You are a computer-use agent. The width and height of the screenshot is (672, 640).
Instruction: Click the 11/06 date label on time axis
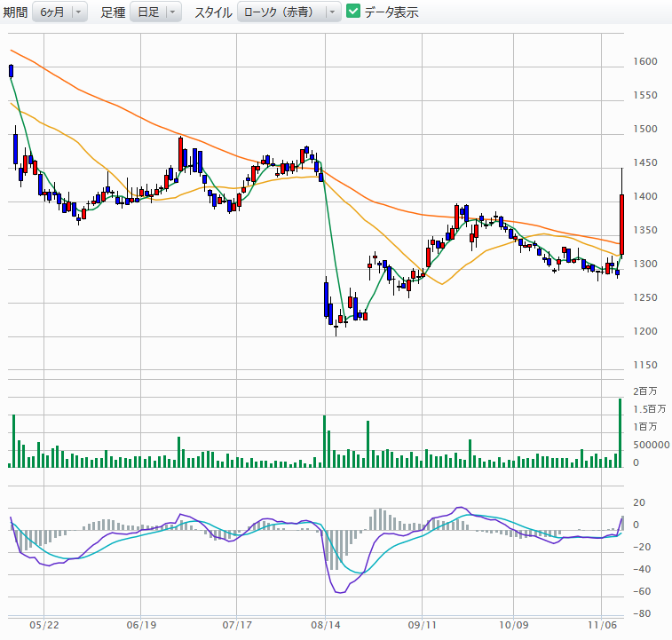(602, 626)
